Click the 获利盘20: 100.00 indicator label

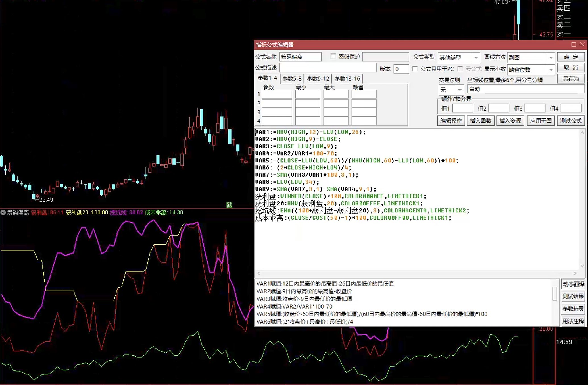pyautogui.click(x=87, y=212)
